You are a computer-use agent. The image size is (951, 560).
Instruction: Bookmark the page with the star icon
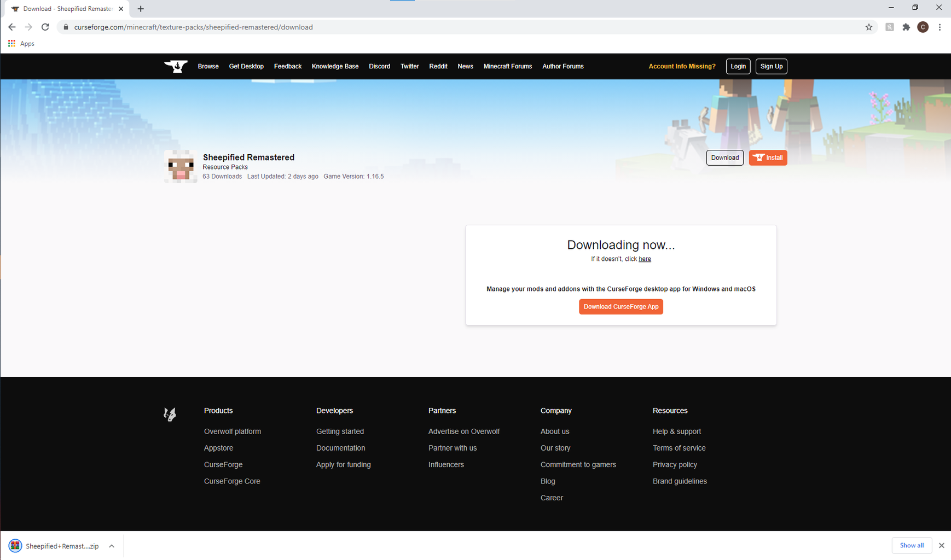(869, 27)
